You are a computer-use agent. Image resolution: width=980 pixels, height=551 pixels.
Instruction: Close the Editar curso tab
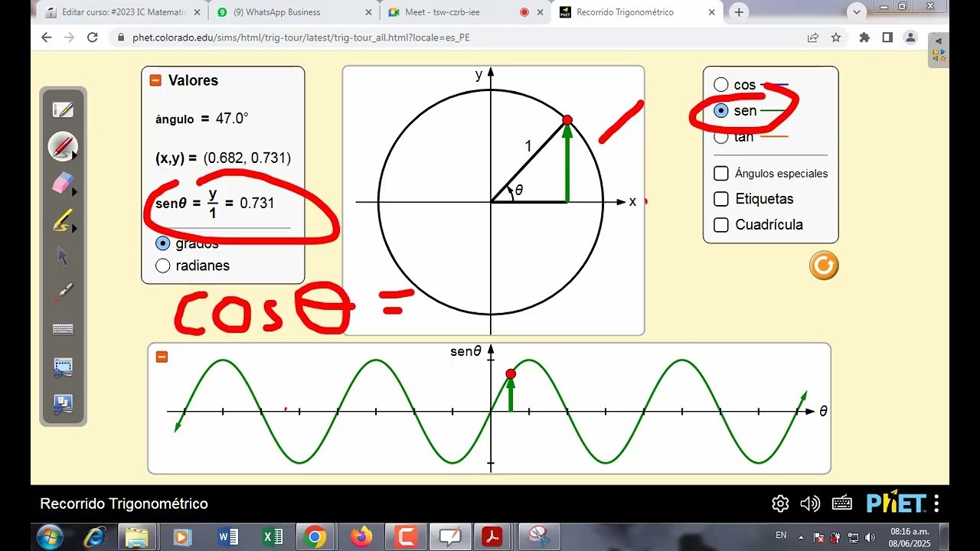click(x=197, y=12)
